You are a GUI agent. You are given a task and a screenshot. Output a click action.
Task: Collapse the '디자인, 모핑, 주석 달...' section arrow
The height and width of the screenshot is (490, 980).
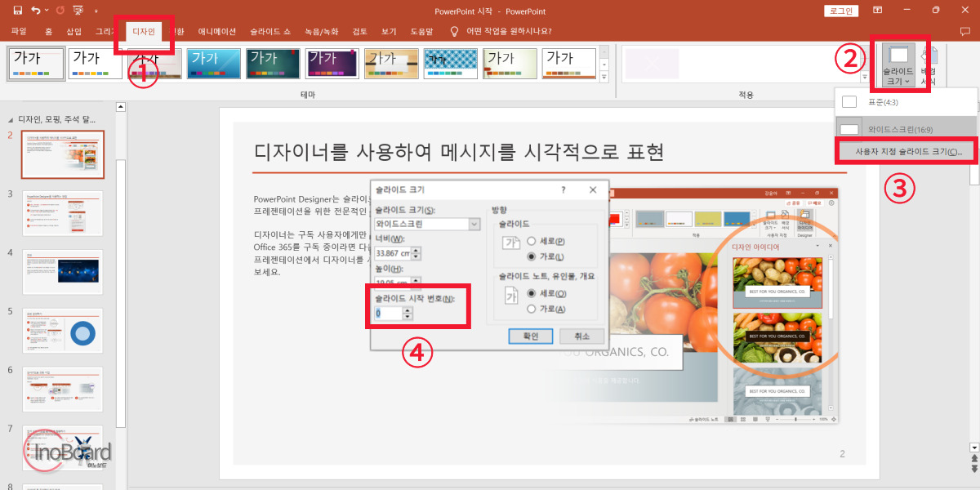coord(10,118)
